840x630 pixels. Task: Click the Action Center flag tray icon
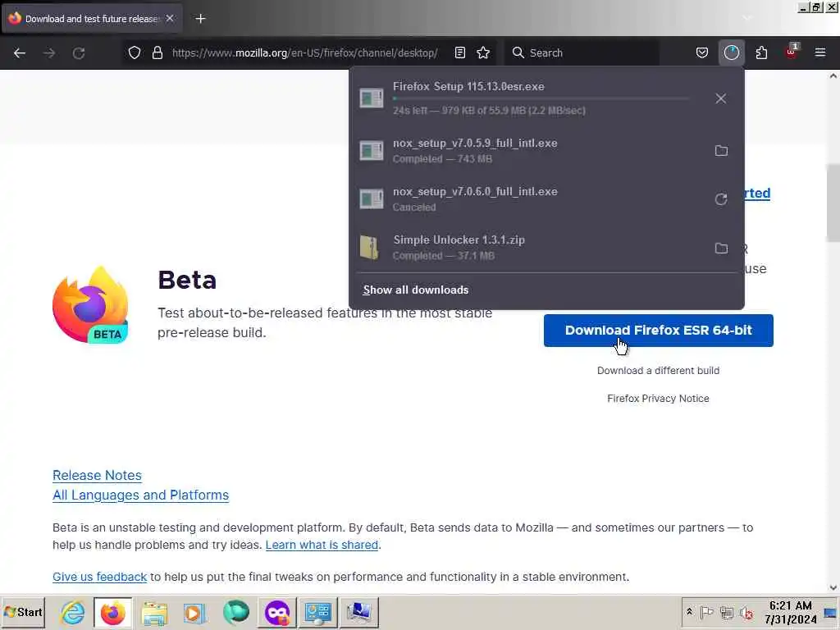706,612
